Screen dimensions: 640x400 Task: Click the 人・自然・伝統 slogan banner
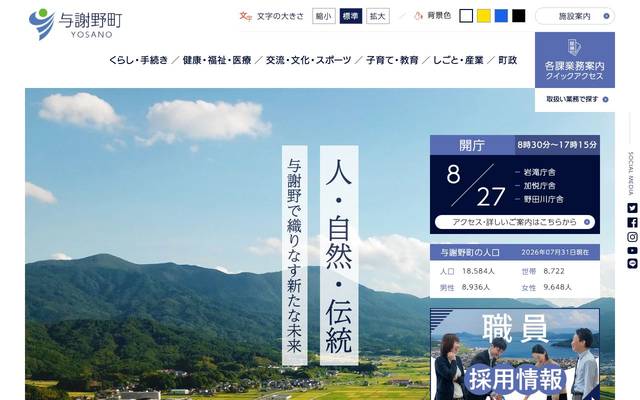pyautogui.click(x=339, y=255)
